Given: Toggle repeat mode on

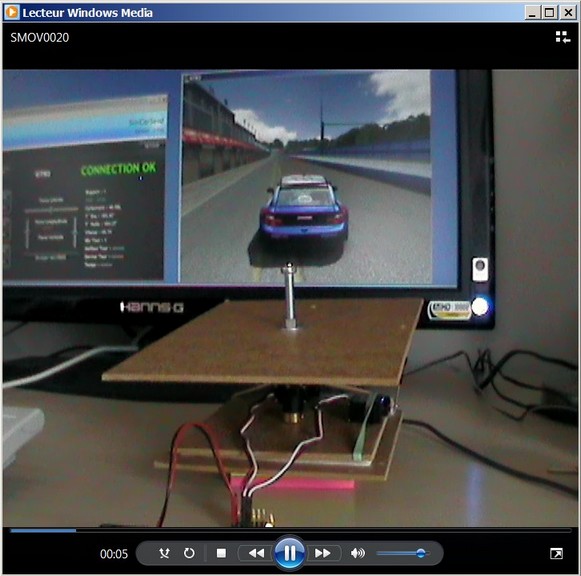Looking at the screenshot, I should (189, 553).
